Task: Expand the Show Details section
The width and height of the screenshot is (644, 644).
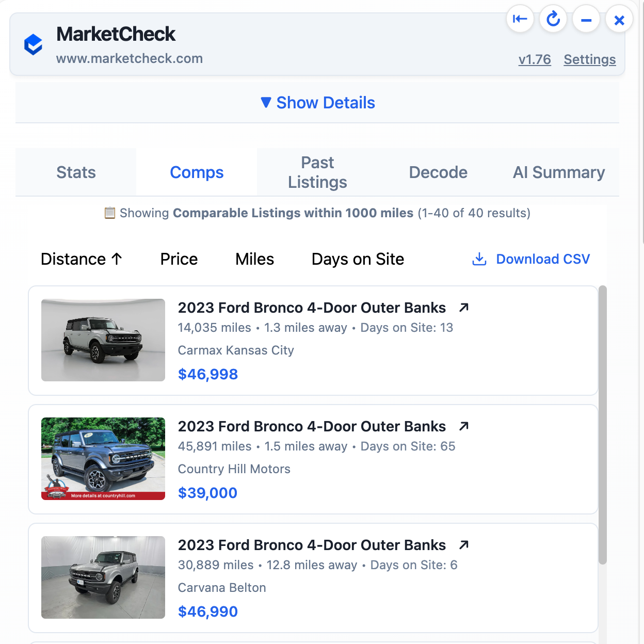Action: [x=317, y=103]
